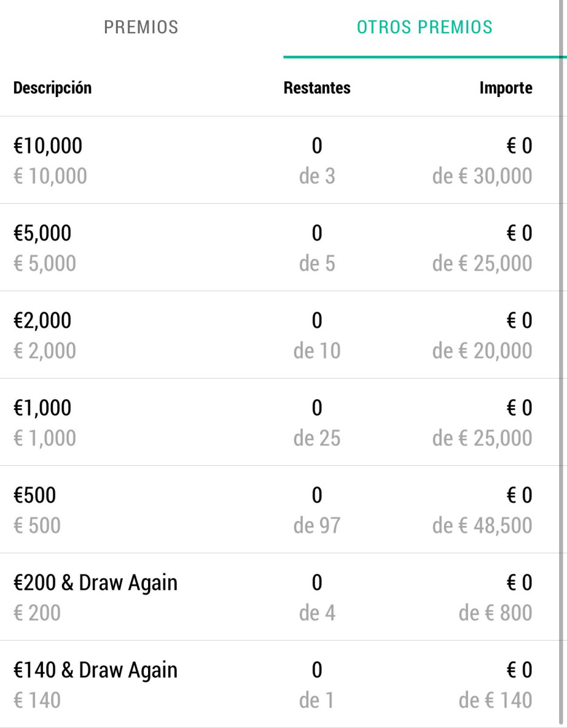Sort by the Restantes column header
567x728 pixels.
(x=317, y=87)
